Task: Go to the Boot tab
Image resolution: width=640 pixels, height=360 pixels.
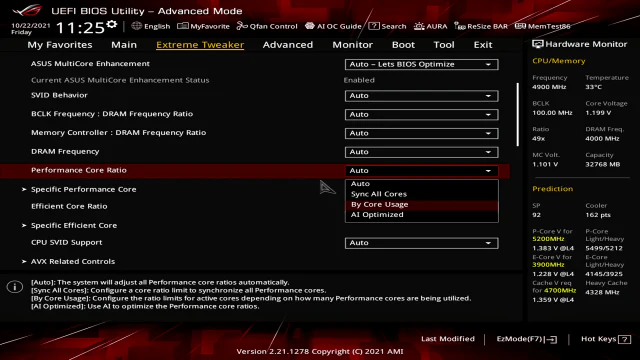Action: [403, 44]
